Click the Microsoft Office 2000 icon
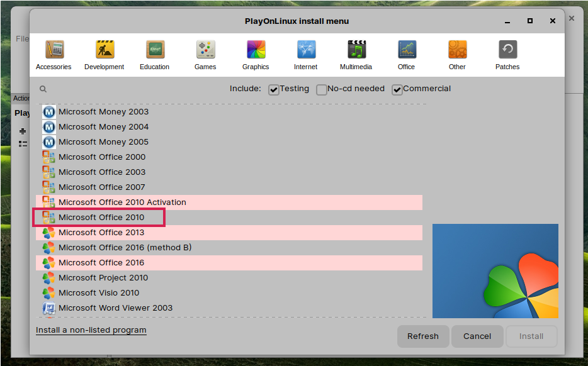Screen dimensions: 588x366 [x=48, y=157]
